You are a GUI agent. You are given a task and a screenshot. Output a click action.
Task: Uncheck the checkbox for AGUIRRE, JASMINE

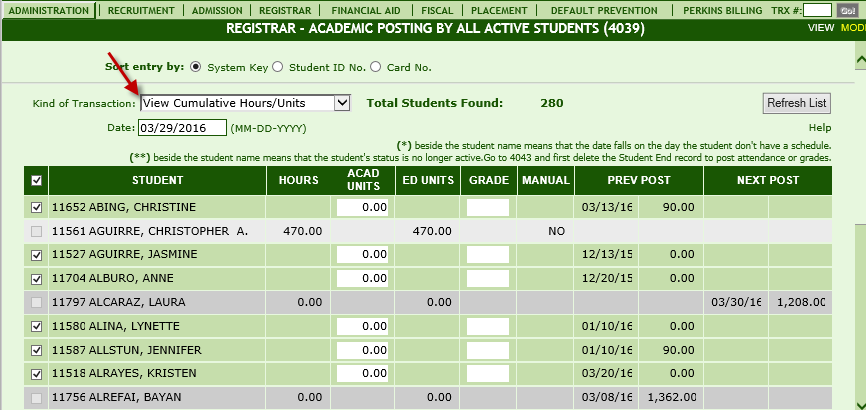click(36, 255)
